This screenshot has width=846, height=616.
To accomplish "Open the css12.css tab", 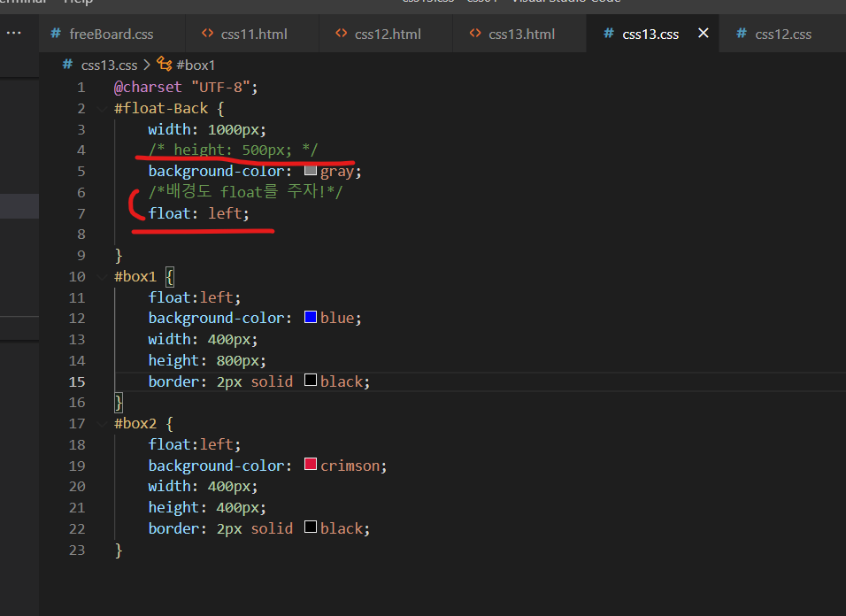I will coord(782,34).
